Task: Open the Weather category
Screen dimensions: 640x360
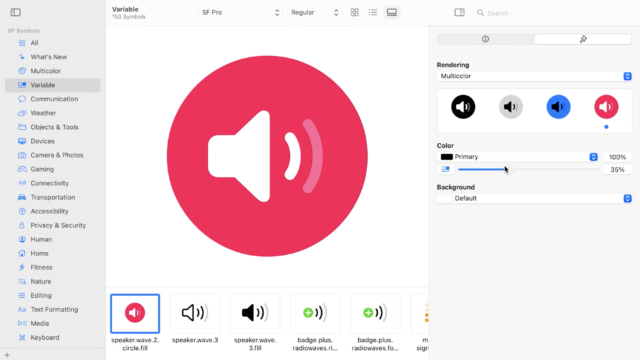Action: click(53, 113)
